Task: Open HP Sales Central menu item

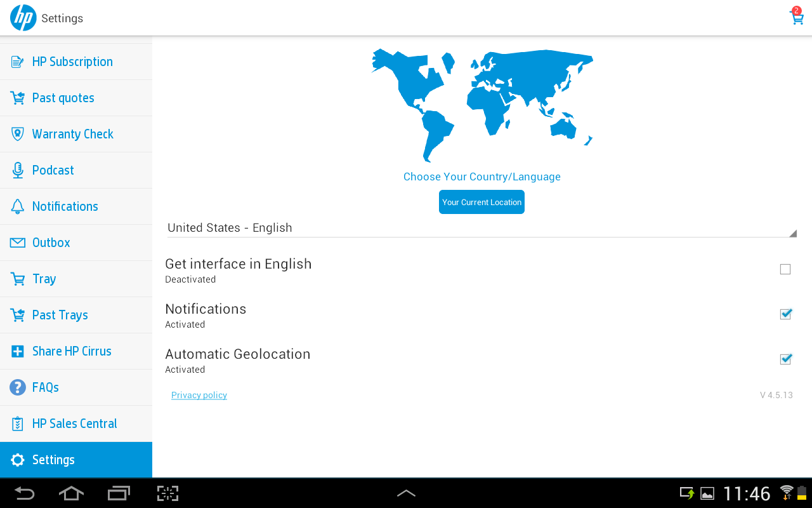Action: pos(76,424)
